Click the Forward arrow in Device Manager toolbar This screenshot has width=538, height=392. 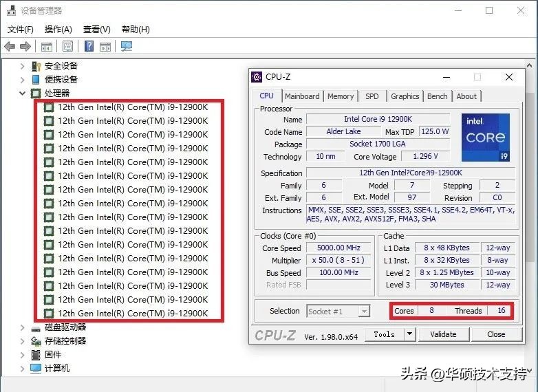coord(25,46)
